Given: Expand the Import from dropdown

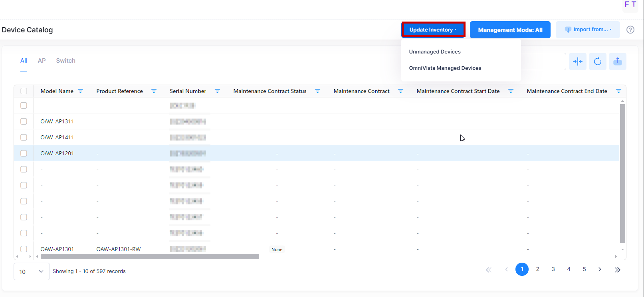Looking at the screenshot, I should click(x=588, y=30).
